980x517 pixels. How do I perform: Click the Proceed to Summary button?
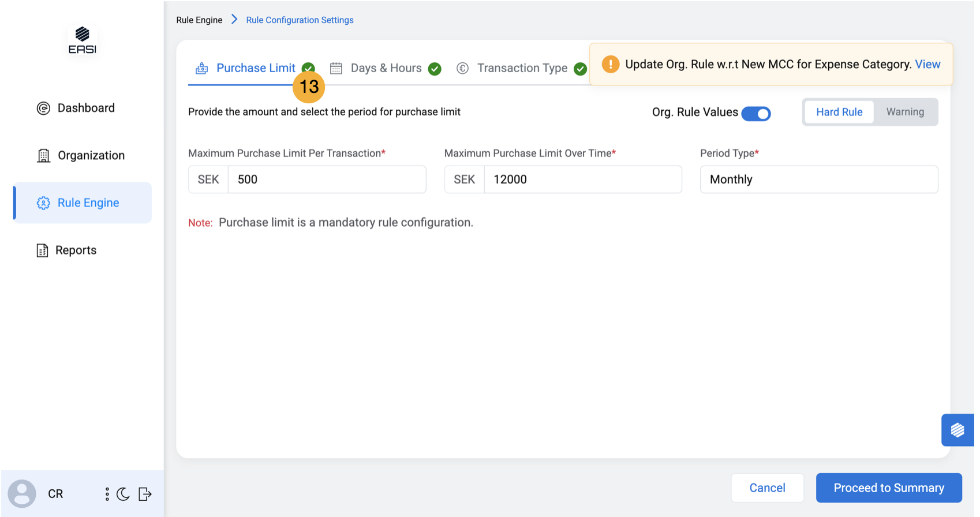pos(888,488)
